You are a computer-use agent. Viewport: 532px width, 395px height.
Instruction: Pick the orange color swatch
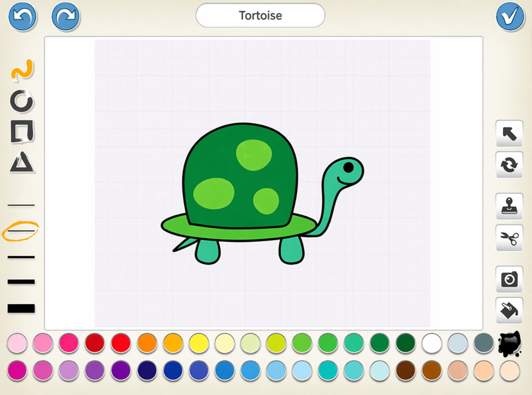147,343
